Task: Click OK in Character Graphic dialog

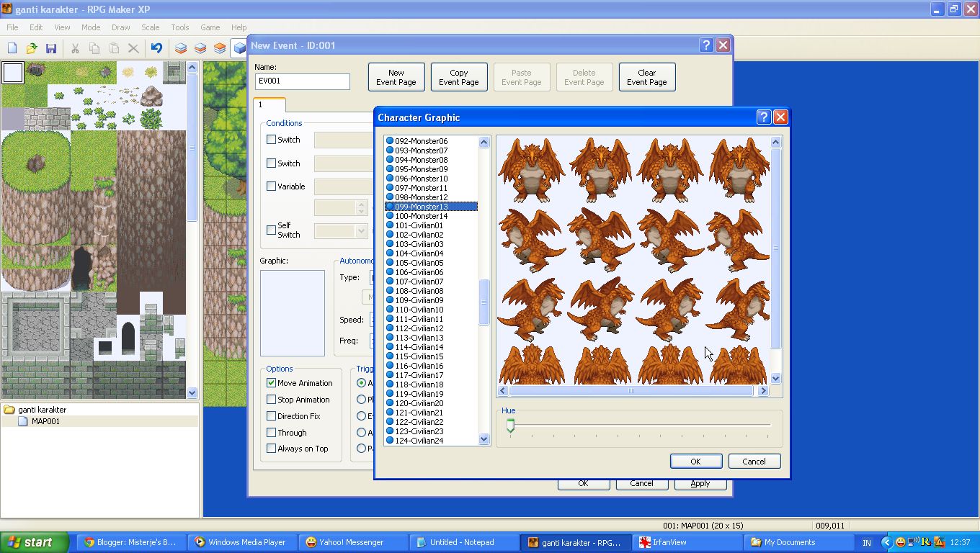Action: [x=695, y=462]
